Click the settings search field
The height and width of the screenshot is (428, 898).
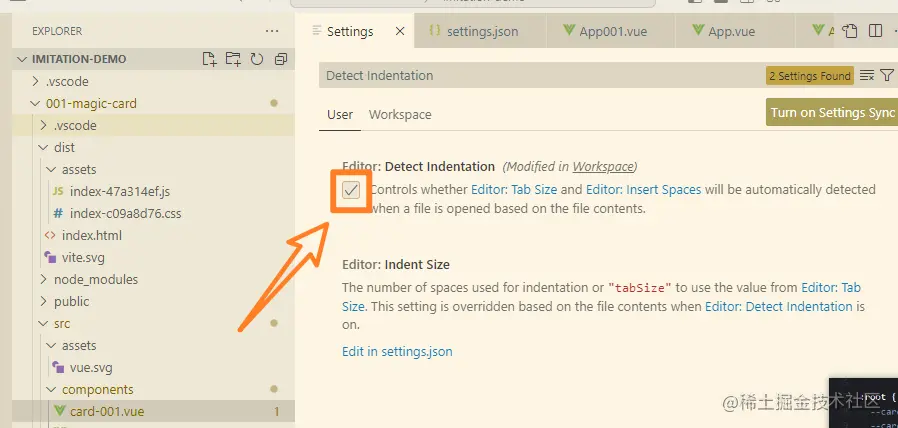pos(540,75)
